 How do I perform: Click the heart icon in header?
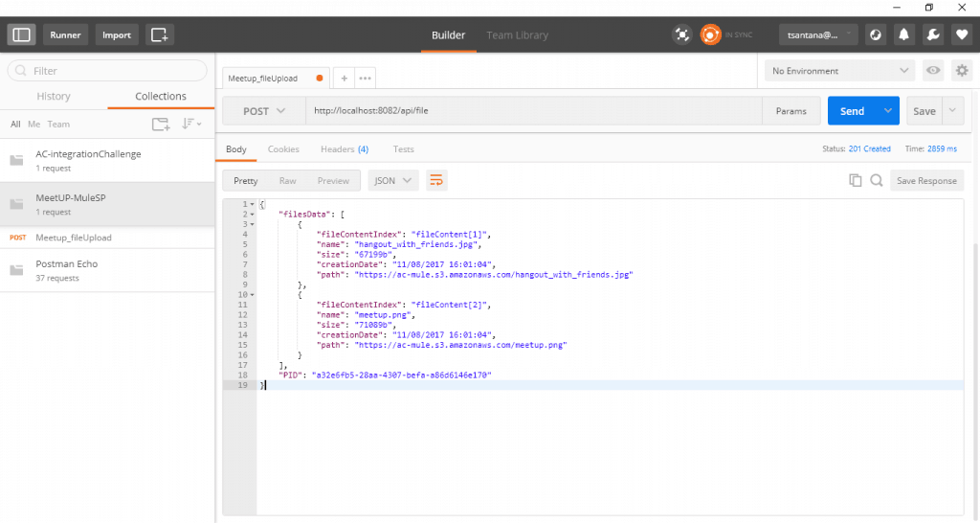click(962, 34)
